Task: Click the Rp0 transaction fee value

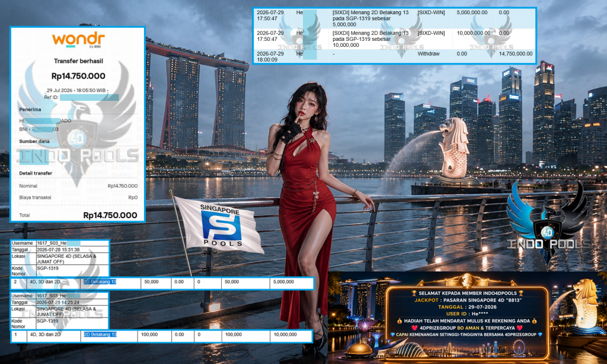Action: (133, 197)
